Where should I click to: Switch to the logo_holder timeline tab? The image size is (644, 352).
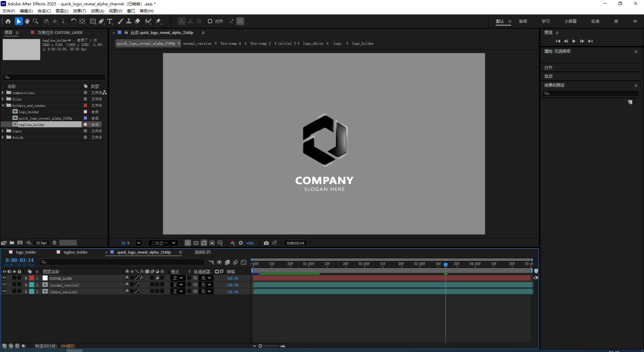26,252
